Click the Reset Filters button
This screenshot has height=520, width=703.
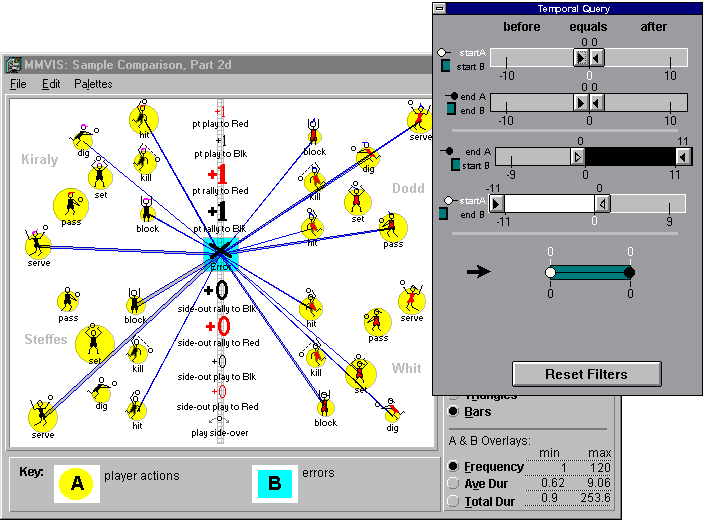(586, 374)
